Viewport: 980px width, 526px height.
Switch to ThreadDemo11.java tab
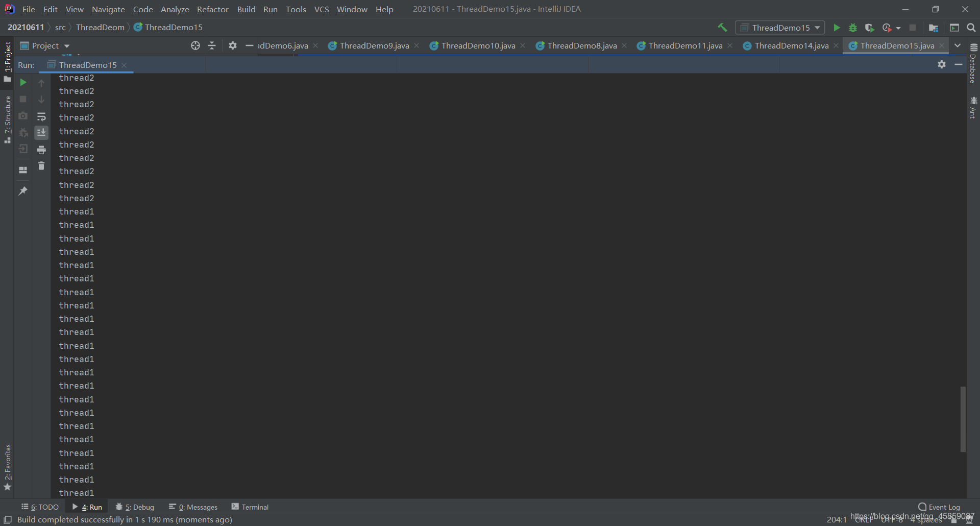point(685,45)
